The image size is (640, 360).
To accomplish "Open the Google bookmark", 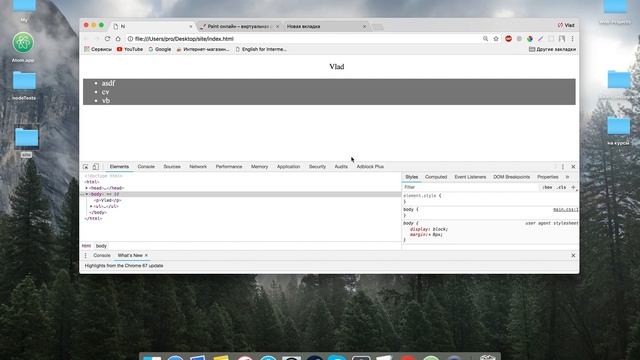I will coord(160,49).
